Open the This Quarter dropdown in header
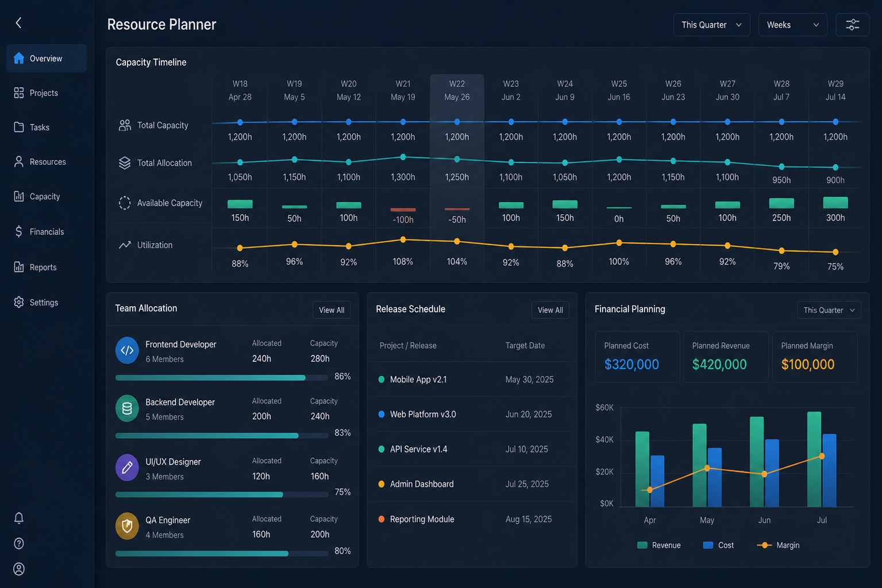 tap(711, 25)
